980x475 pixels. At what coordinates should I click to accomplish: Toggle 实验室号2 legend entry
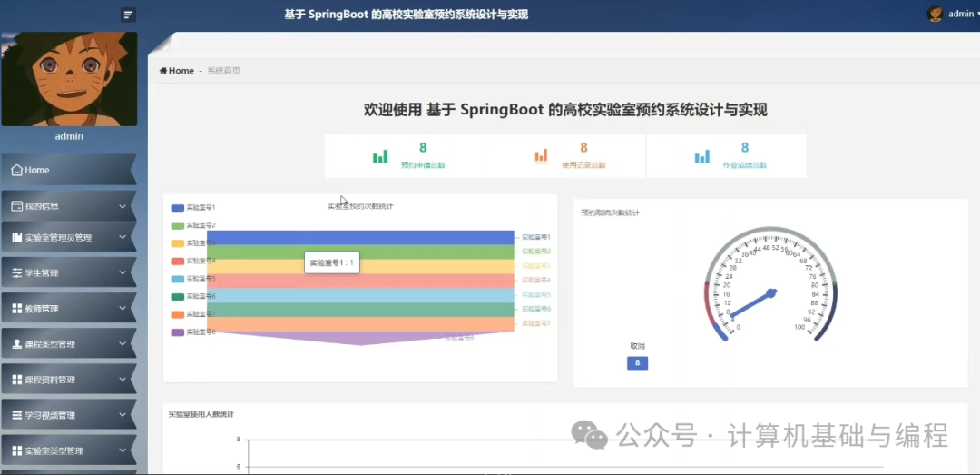click(x=193, y=225)
